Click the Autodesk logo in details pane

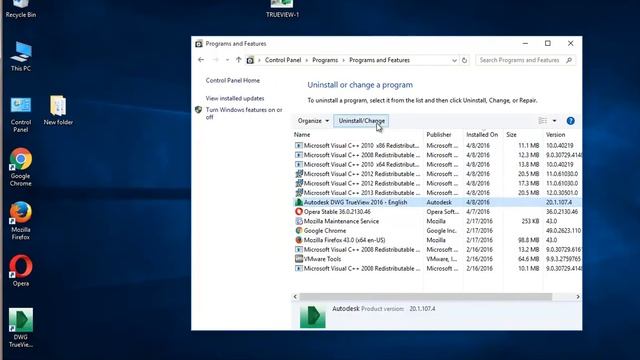point(313,316)
